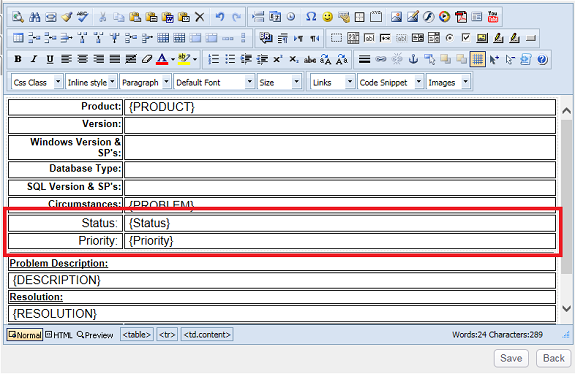Click into the {PRODUCT} table cell
Image resolution: width=575 pixels, height=374 pixels.
pos(340,107)
